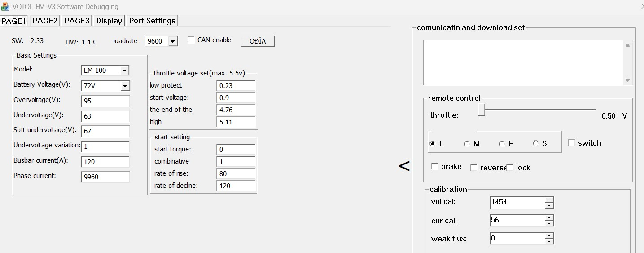Viewport: 644px width, 253px height.
Task: Click the Busbar current input field
Action: tap(105, 162)
